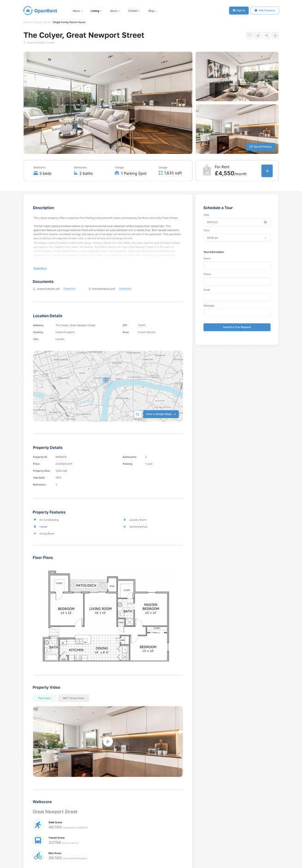302x868 pixels.
Task: Click the Walk Score 46/100 value
Action: tap(55, 827)
